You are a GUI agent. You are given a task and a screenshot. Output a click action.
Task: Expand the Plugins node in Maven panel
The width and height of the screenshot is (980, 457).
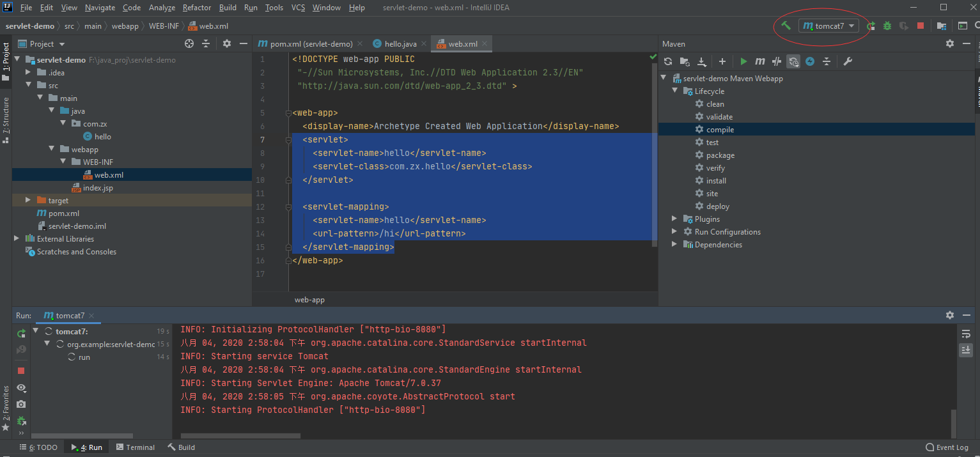674,219
